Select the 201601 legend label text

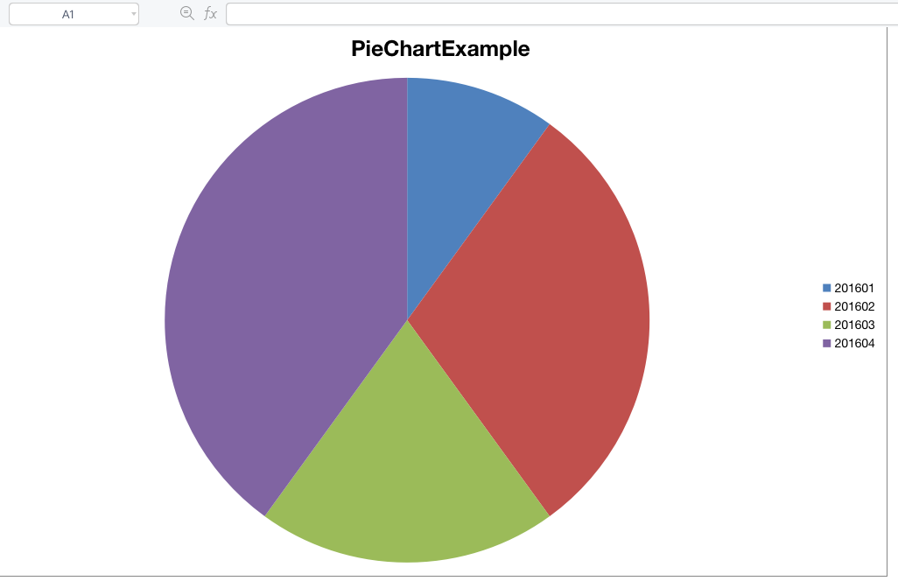(x=854, y=288)
